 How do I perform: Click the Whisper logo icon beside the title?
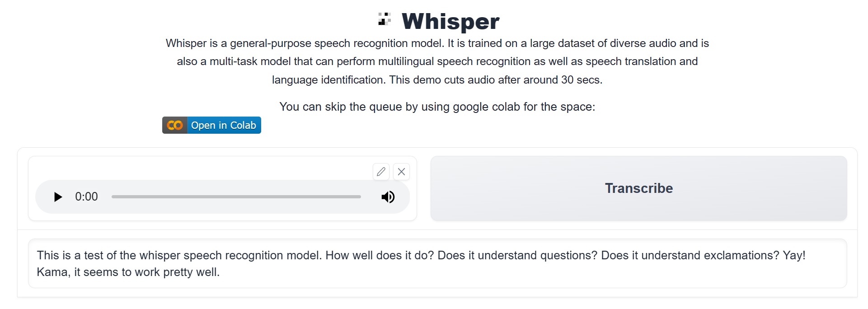tap(385, 19)
